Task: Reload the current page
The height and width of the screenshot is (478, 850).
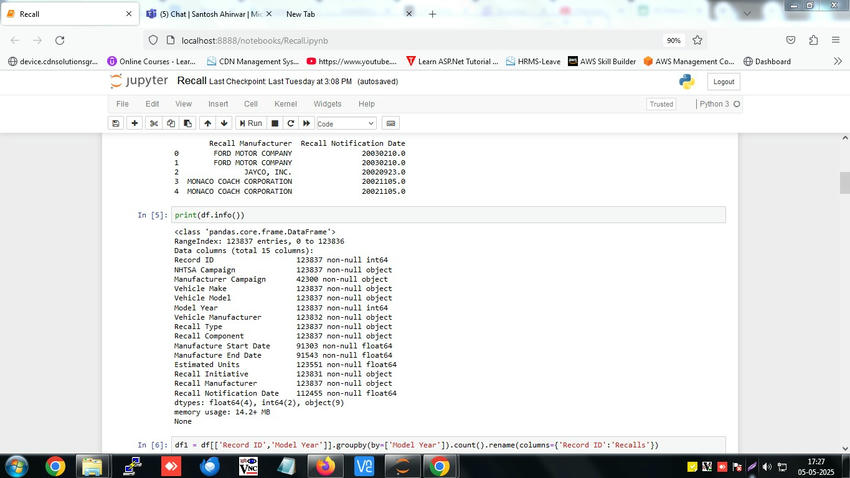Action: pos(60,41)
